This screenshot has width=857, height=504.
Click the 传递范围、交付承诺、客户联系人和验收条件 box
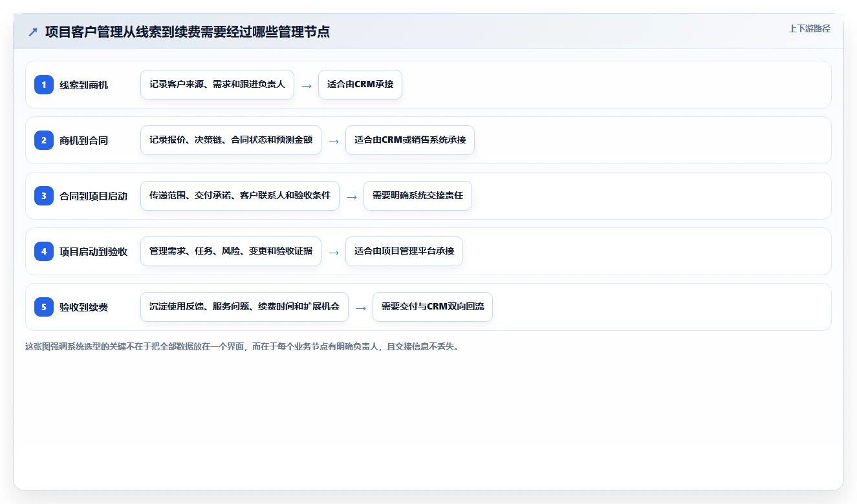coord(240,196)
